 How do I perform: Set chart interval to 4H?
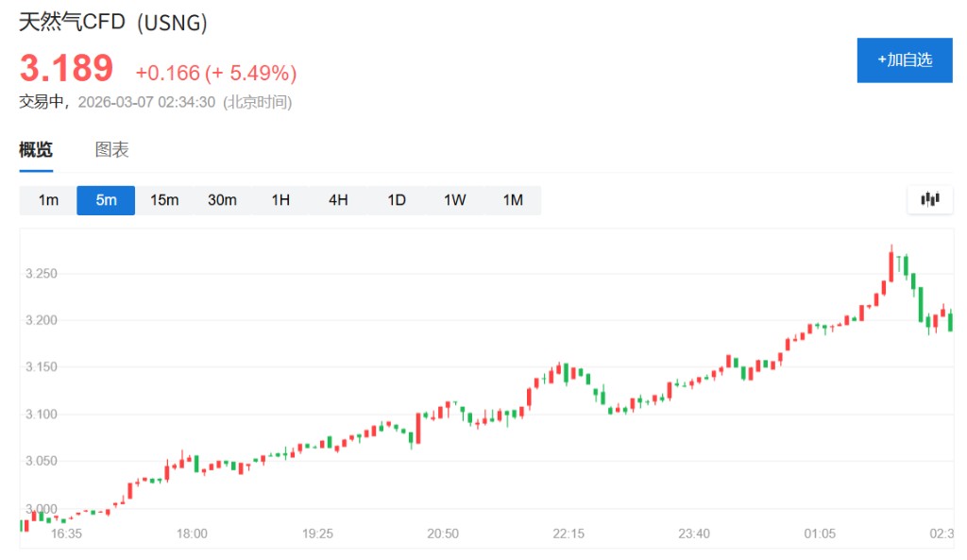pyautogui.click(x=338, y=200)
